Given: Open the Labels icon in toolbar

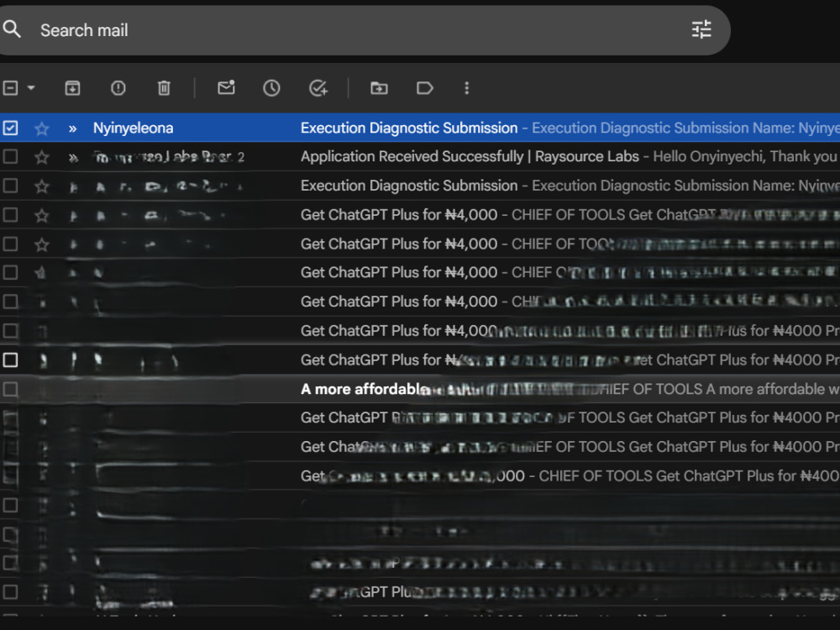Looking at the screenshot, I should pos(425,88).
